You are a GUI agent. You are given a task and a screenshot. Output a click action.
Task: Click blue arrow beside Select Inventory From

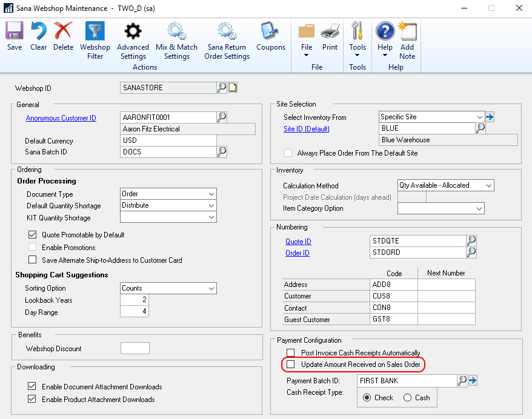[490, 117]
